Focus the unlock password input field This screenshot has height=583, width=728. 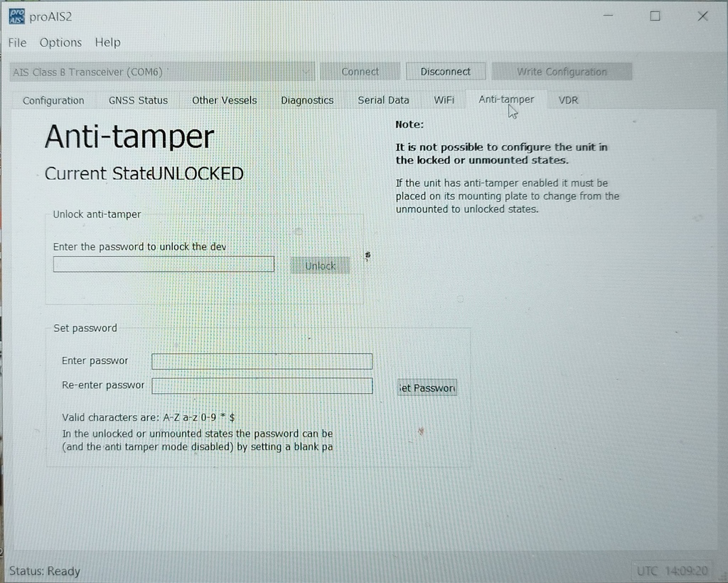pyautogui.click(x=164, y=264)
